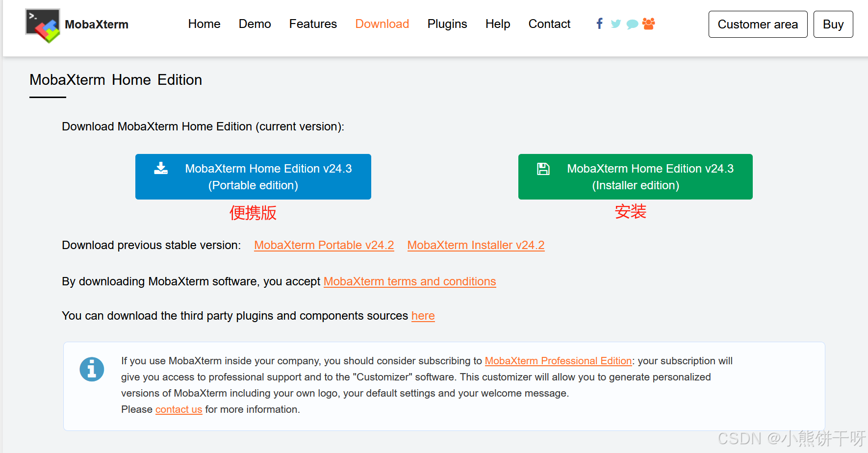868x453 pixels.
Task: Download Home Edition v24.3 Portable edition
Action: (x=253, y=176)
